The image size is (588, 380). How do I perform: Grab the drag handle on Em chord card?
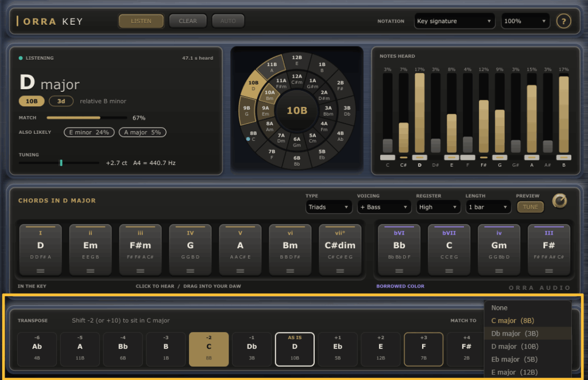click(90, 271)
